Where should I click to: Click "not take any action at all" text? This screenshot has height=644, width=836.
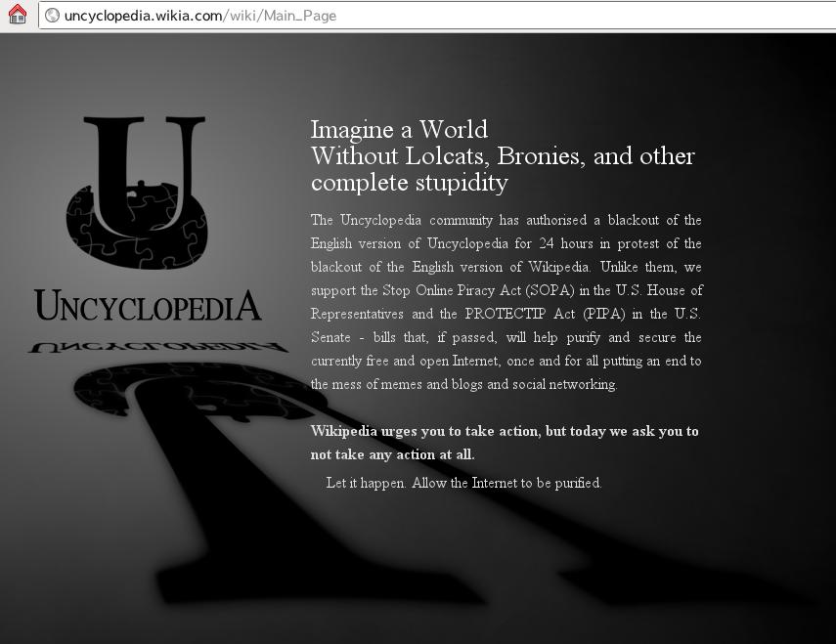(x=392, y=454)
